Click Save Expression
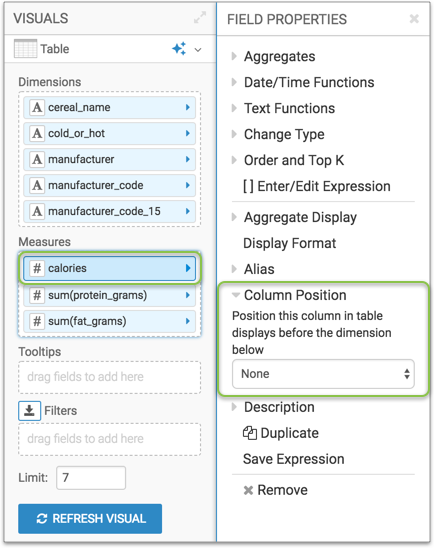The height and width of the screenshot is (548, 434). tap(294, 459)
